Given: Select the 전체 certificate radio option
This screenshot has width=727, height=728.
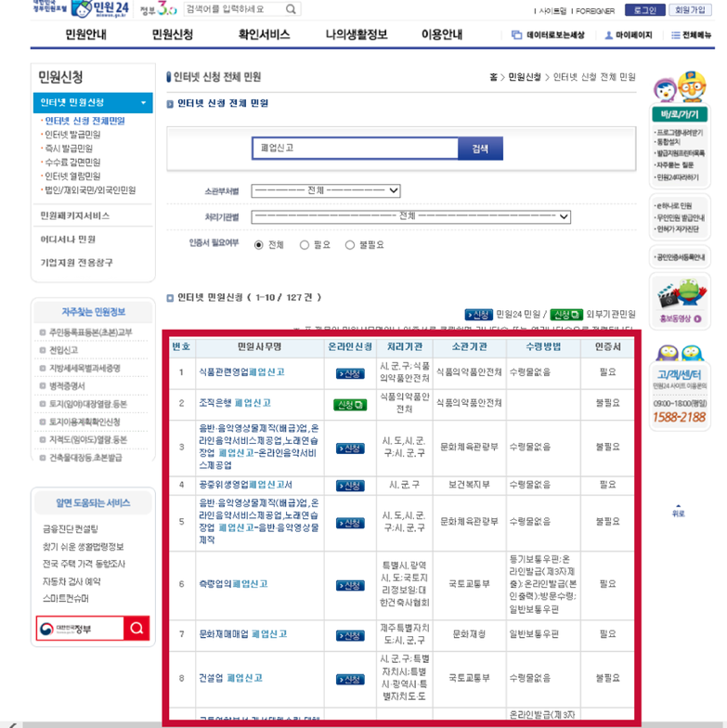Looking at the screenshot, I should coord(259,245).
